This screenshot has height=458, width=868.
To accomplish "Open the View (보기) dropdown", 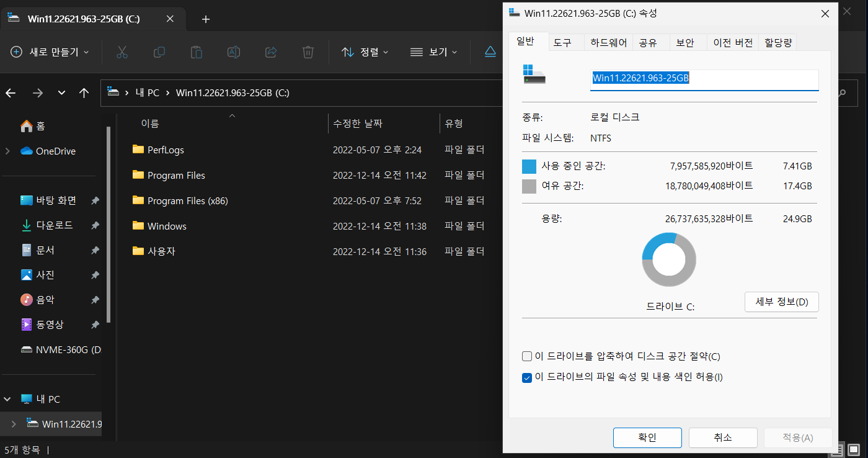I will pyautogui.click(x=434, y=52).
